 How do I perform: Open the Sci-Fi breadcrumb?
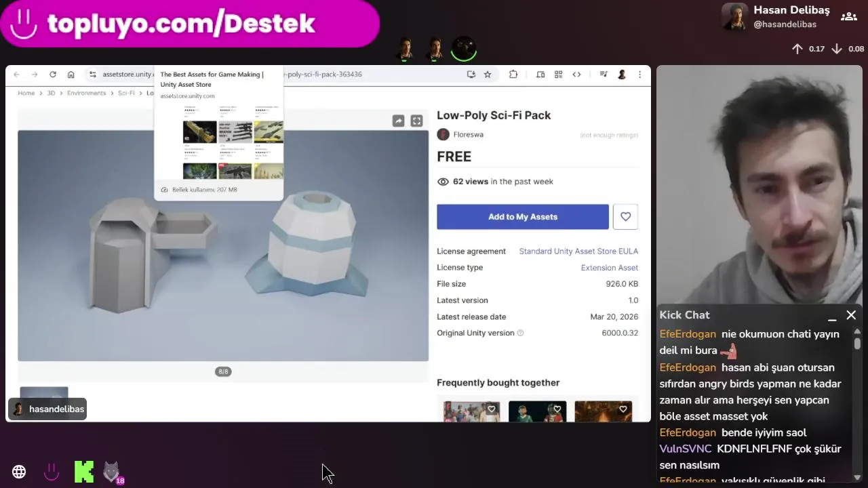pyautogui.click(x=126, y=93)
